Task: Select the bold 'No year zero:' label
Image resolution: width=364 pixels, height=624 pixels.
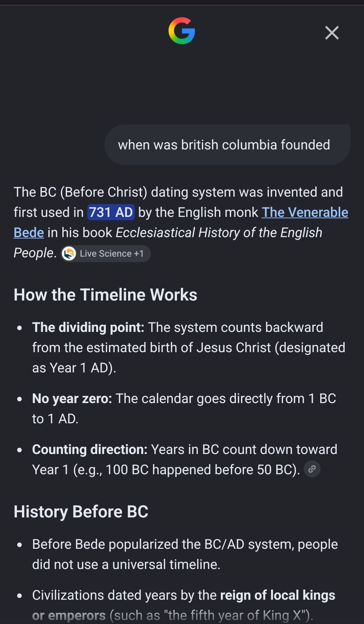Action: tap(72, 399)
